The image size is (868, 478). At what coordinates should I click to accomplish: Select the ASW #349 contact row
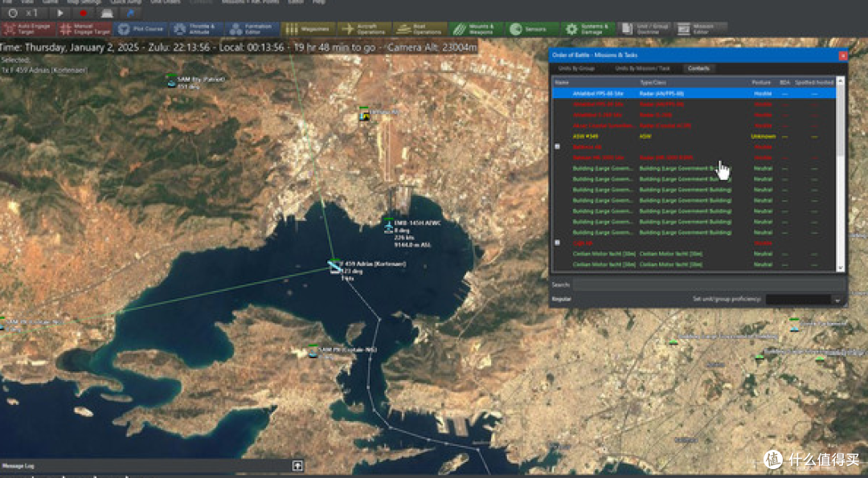[x=694, y=136]
